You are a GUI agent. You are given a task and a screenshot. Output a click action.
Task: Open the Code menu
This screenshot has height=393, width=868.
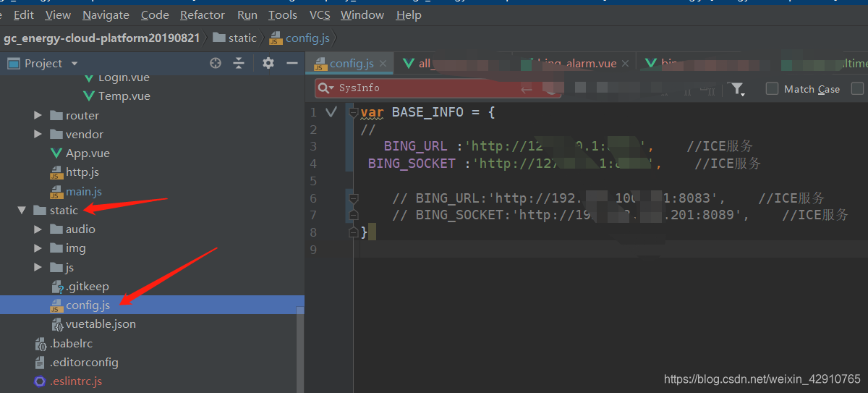pyautogui.click(x=155, y=14)
